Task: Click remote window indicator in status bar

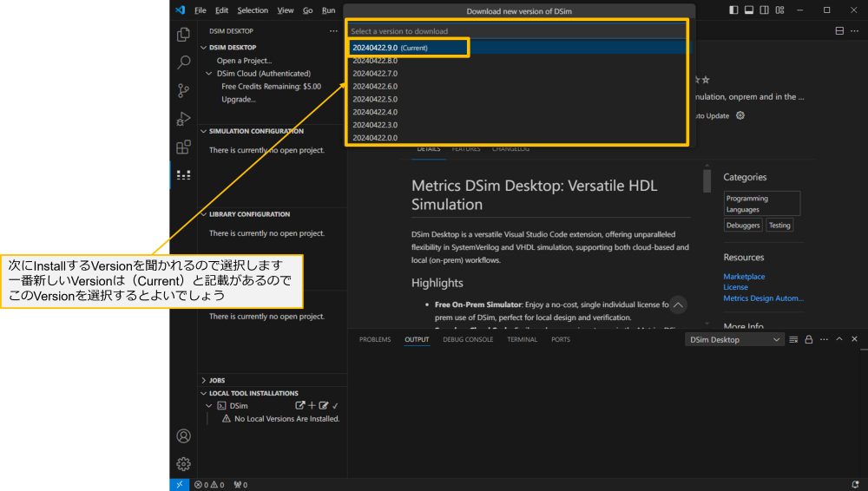Action: (180, 484)
